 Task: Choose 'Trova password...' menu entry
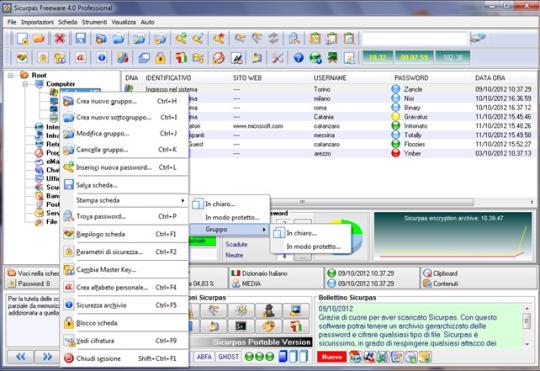[x=125, y=216]
